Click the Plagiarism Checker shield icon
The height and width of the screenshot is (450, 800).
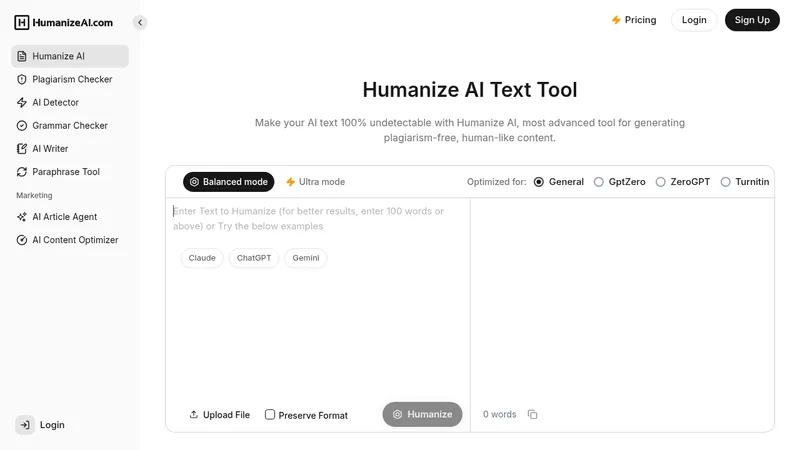click(21, 79)
